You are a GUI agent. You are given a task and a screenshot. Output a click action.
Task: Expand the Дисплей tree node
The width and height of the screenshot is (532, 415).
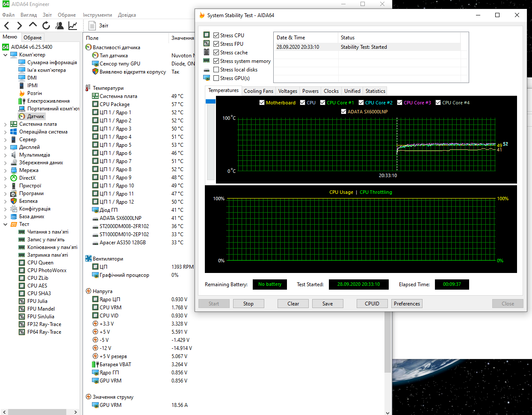click(x=5, y=147)
